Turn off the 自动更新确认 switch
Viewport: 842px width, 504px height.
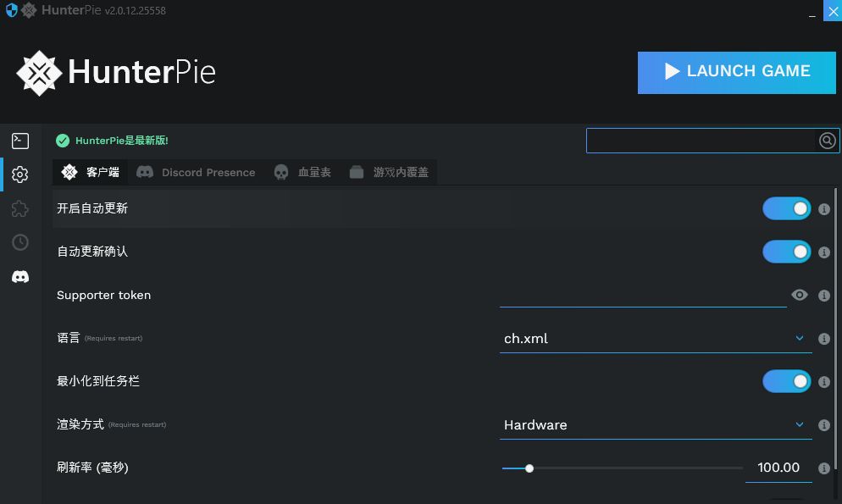tap(786, 252)
